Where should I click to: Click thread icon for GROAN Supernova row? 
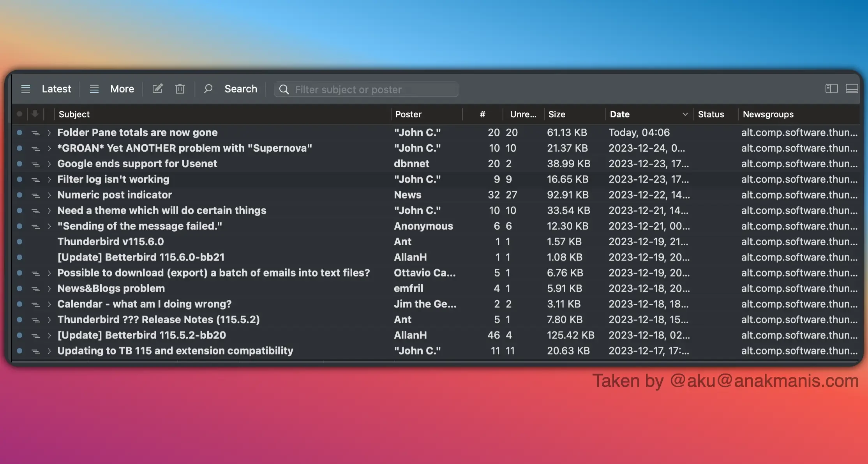pyautogui.click(x=35, y=149)
